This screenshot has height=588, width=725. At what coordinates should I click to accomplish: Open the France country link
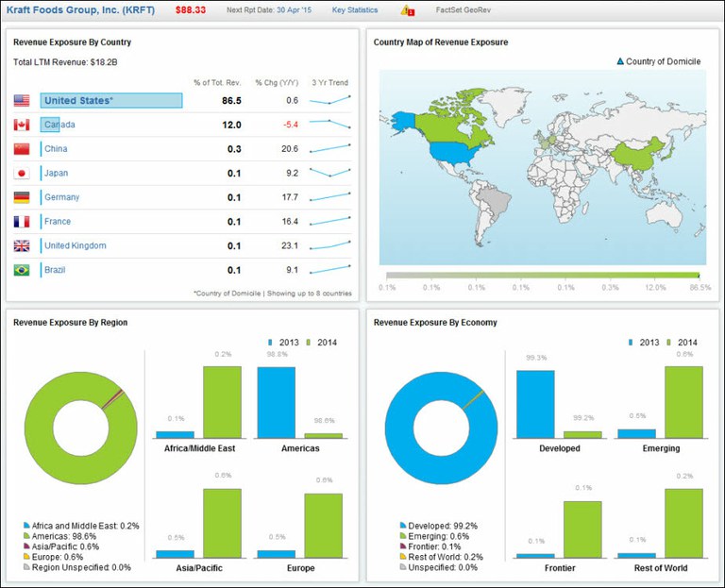pyautogui.click(x=58, y=222)
